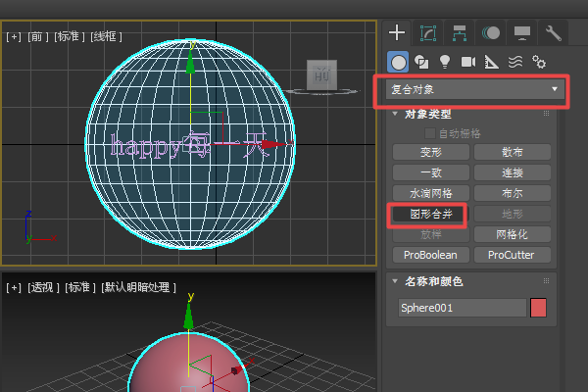Open the Motion panel tab
Image resolution: width=588 pixels, height=392 pixels.
coord(490,32)
